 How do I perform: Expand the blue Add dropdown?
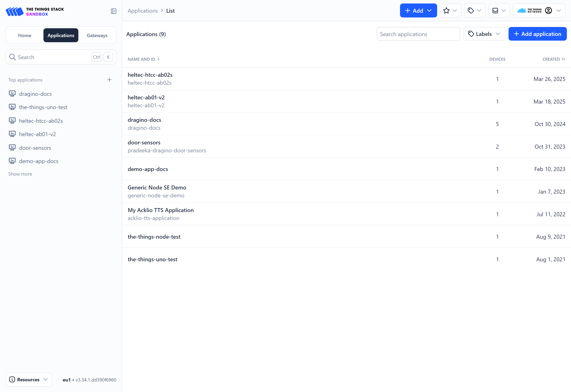[x=418, y=11]
